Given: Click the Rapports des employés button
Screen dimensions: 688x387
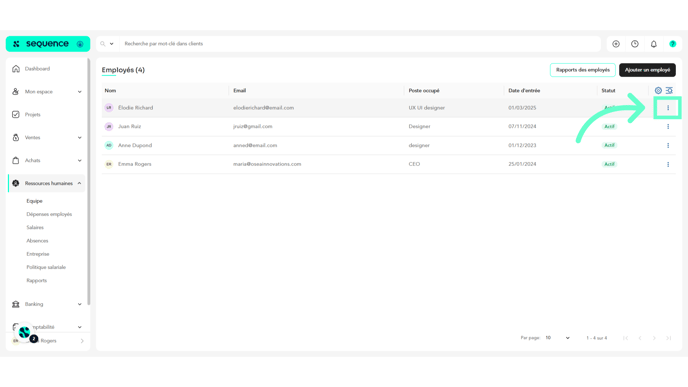Looking at the screenshot, I should (583, 70).
